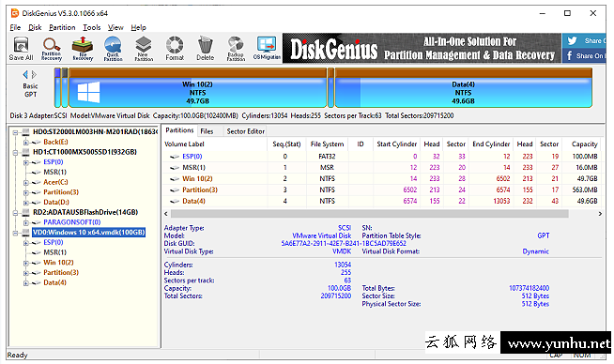Click the End Cylinder column header
Image resolution: width=614 pixels, height=364 pixels.
click(491, 144)
